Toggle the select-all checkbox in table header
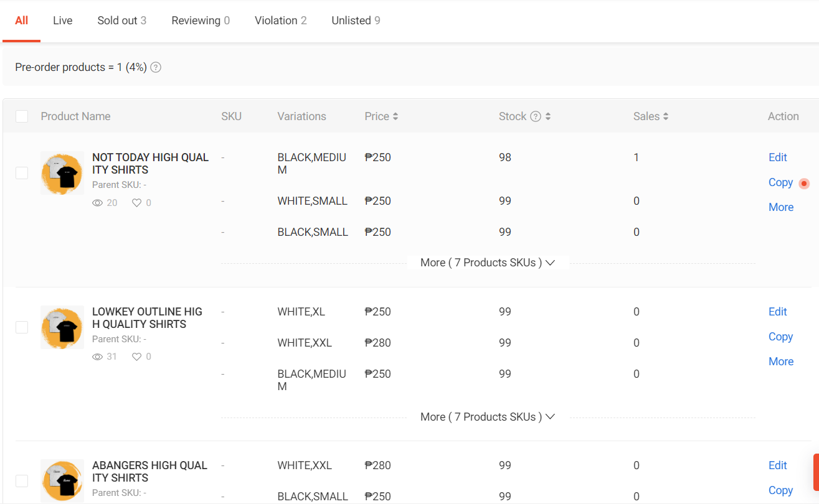The height and width of the screenshot is (504, 819). pyautogui.click(x=22, y=116)
